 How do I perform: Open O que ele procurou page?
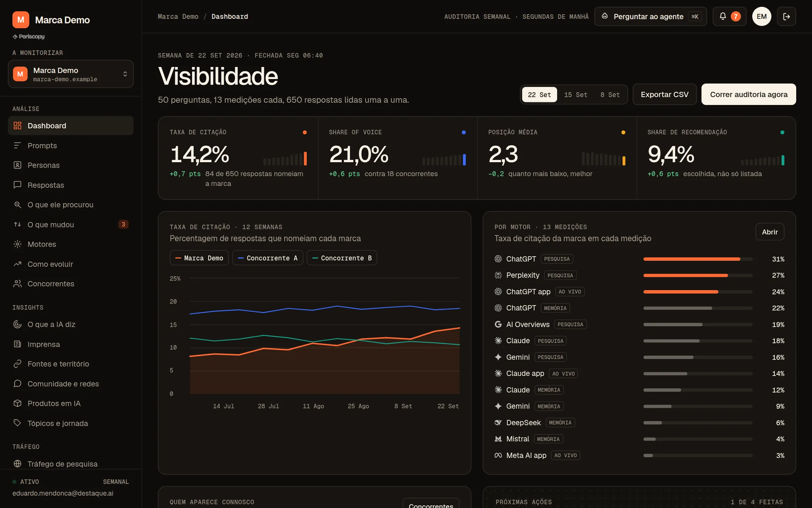click(71, 205)
